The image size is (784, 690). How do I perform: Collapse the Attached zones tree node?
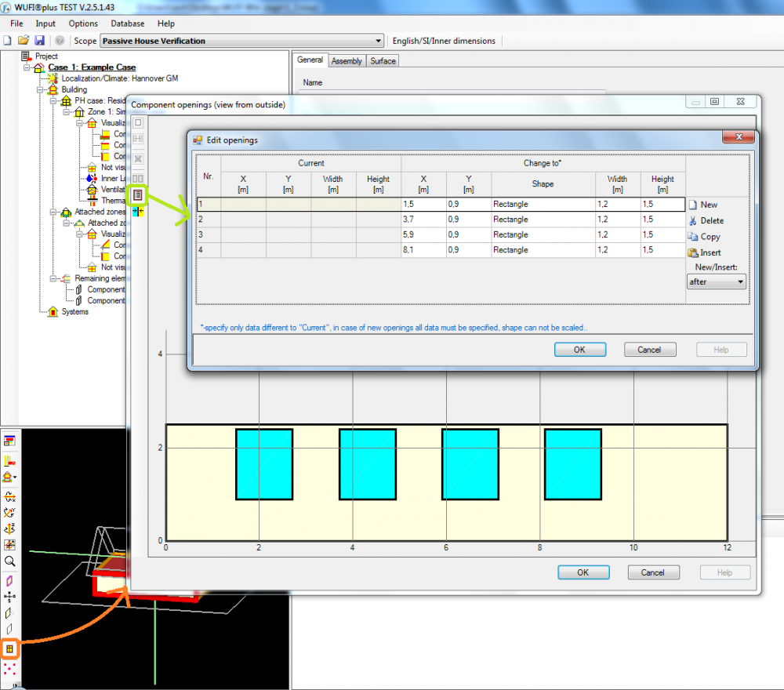(x=55, y=212)
